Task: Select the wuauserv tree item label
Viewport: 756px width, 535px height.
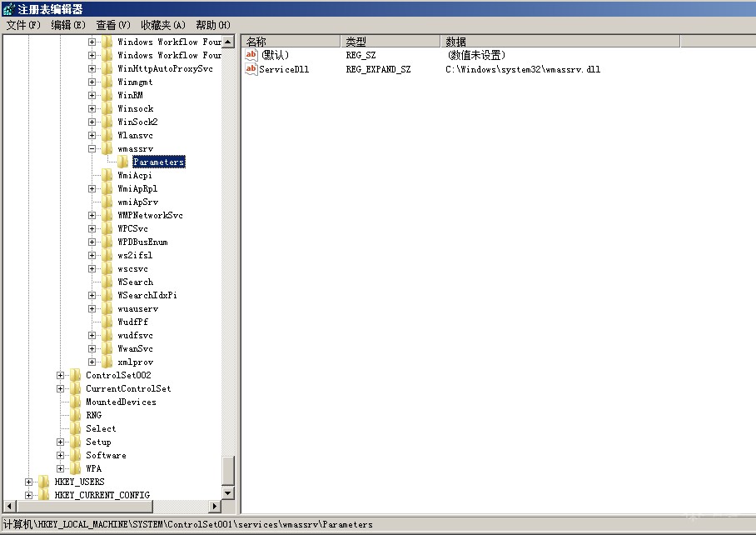Action: tap(138, 308)
